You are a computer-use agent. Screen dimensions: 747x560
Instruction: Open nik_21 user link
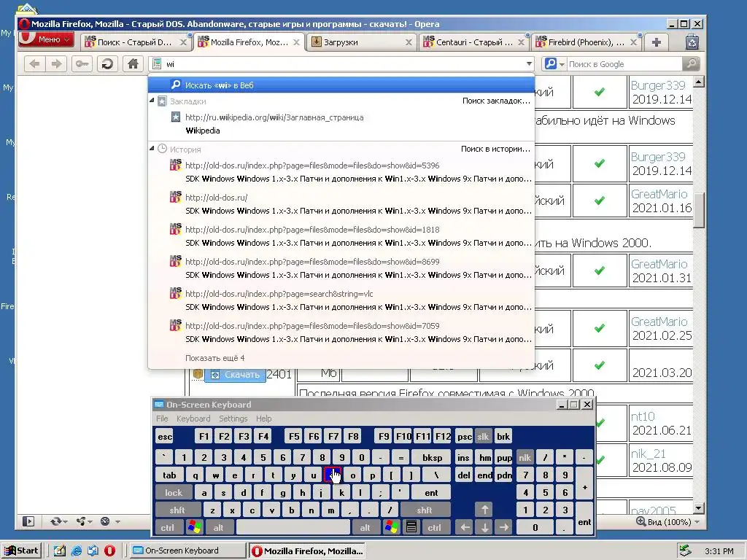[x=648, y=454]
